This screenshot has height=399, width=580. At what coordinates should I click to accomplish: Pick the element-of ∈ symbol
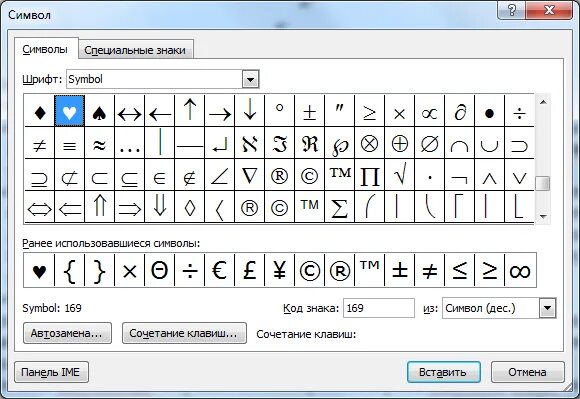(x=159, y=175)
